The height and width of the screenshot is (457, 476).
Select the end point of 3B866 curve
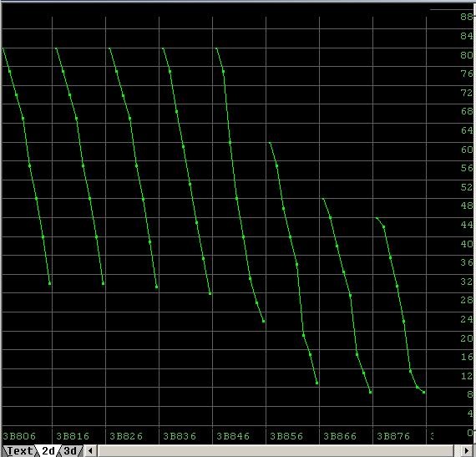(370, 393)
